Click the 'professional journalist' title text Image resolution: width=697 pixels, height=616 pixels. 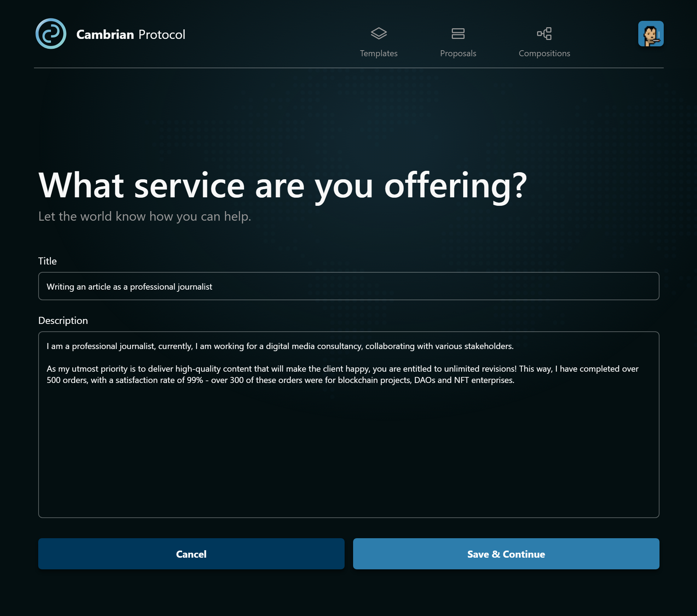[171, 287]
